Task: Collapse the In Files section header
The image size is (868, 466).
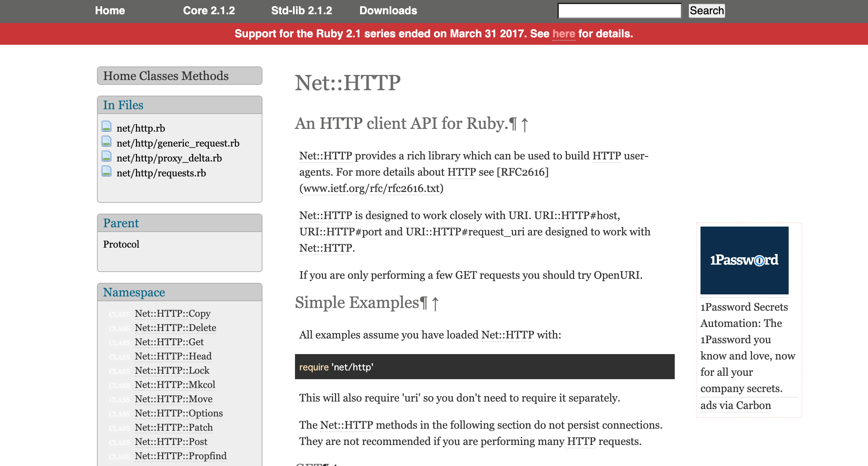Action: (x=123, y=105)
